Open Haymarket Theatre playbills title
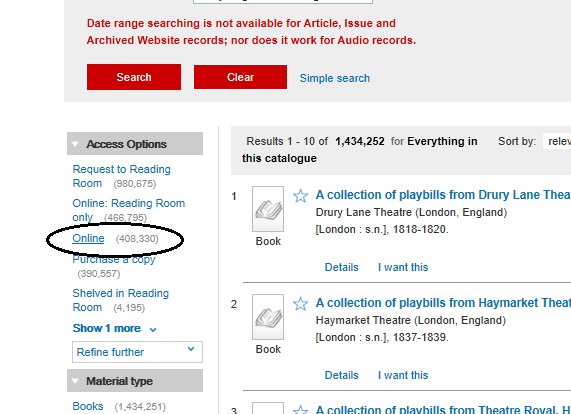This screenshot has height=414, width=571. click(443, 303)
